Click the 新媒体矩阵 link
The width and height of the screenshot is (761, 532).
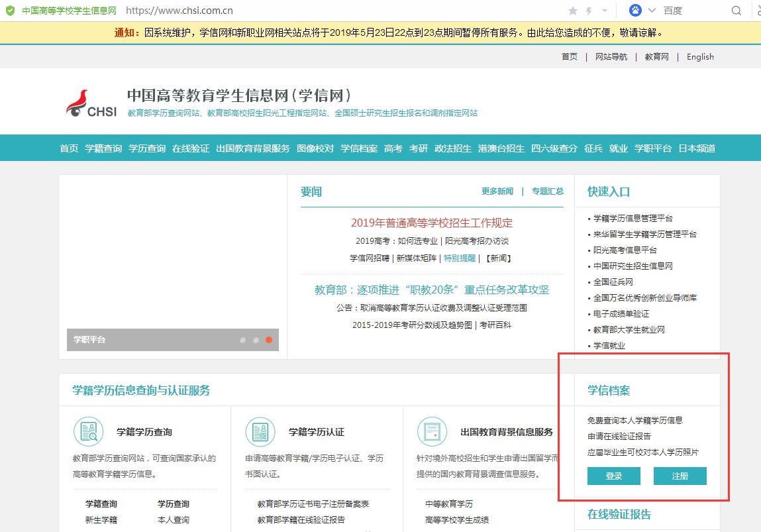click(417, 258)
